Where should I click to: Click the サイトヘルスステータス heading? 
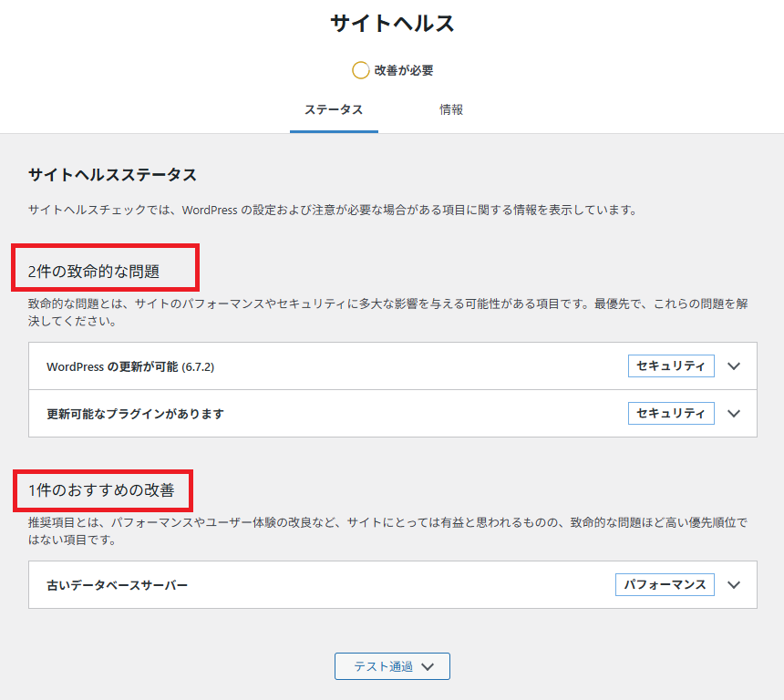click(112, 175)
